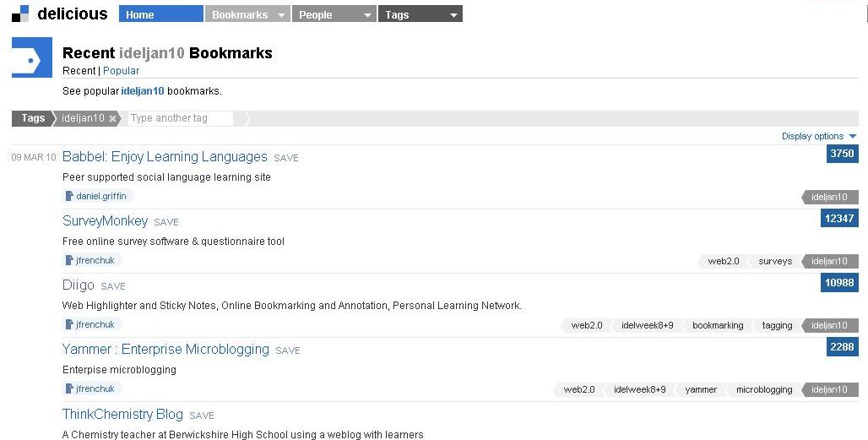Save the SurveyMonkey bookmark
This screenshot has height=440, width=868.
(x=166, y=222)
